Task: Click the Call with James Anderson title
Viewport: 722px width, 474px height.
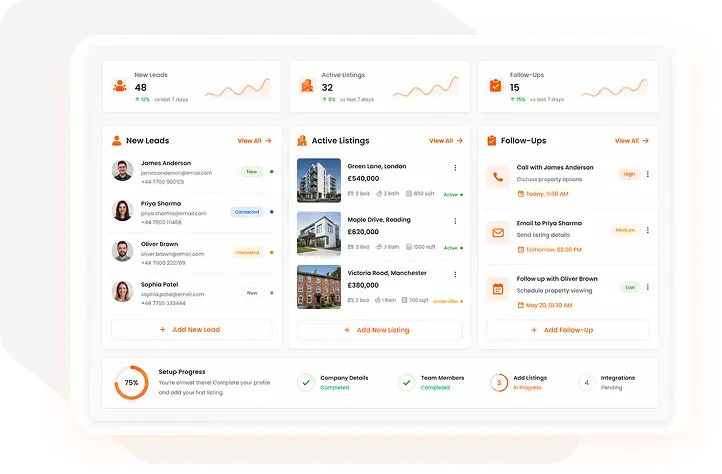Action: 555,167
